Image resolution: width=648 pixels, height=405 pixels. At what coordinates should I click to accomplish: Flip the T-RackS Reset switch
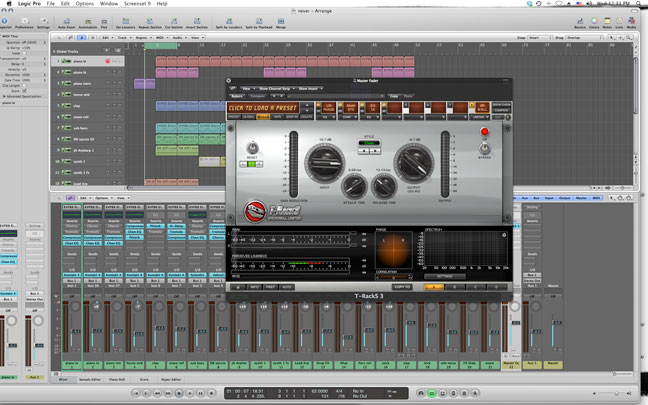click(252, 148)
